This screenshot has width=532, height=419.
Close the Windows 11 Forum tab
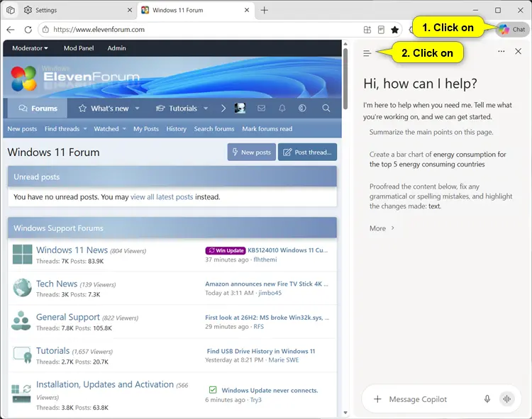point(247,10)
